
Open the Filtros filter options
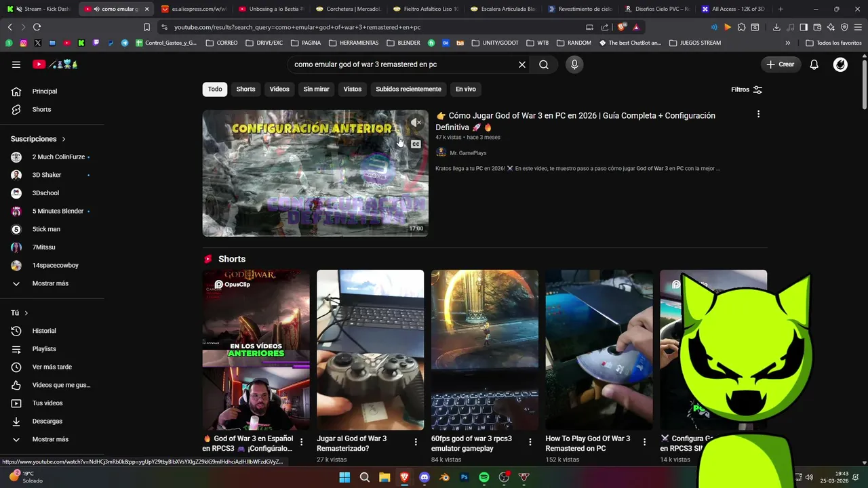pos(747,89)
